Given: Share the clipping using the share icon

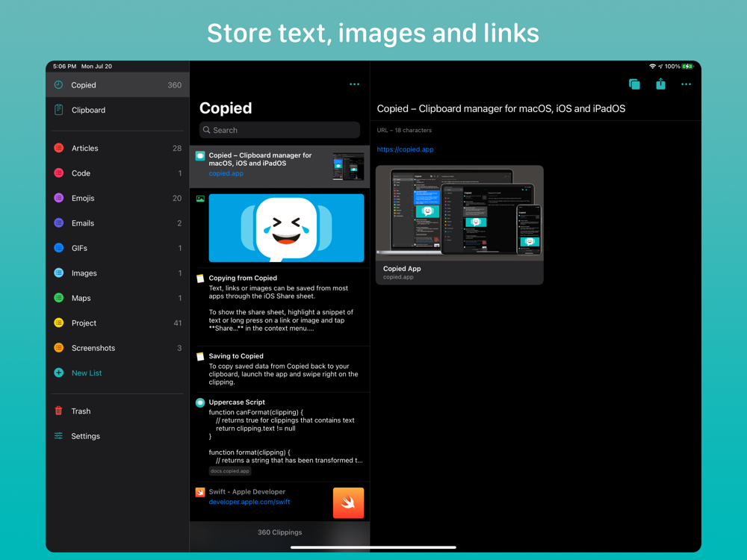Looking at the screenshot, I should point(660,84).
